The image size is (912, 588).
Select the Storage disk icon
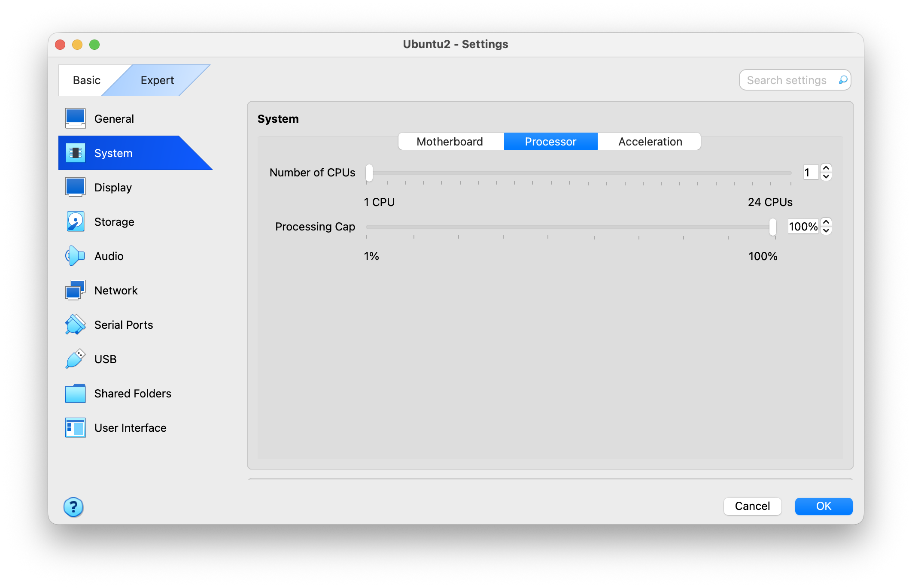75,221
